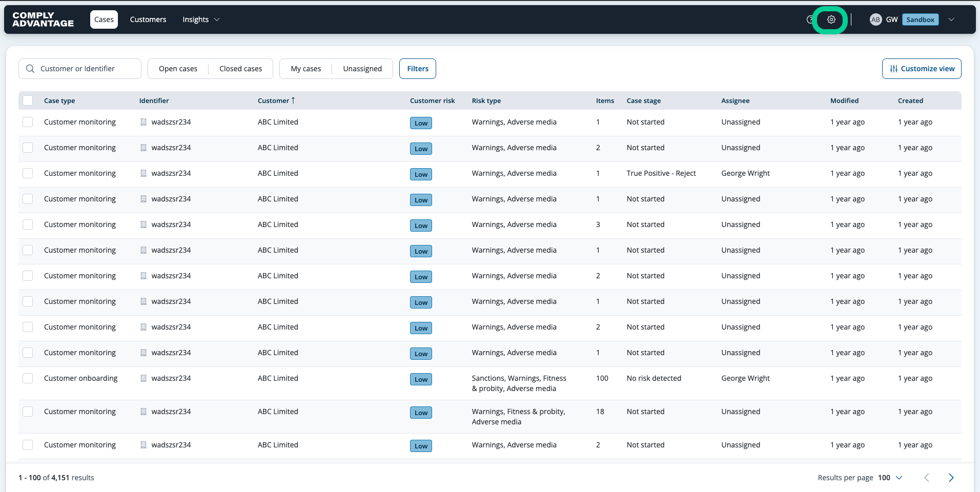Click the 18 items count cell
Screen dimensions: 980x492
point(600,412)
